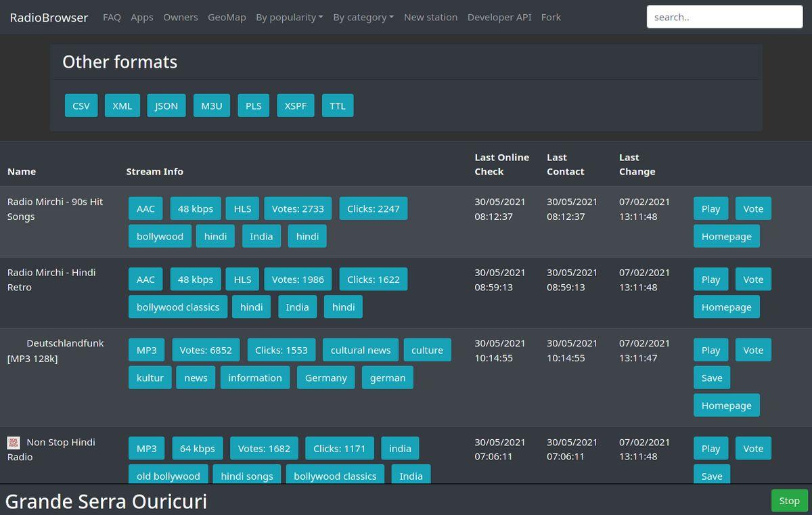This screenshot has height=515, width=812.
Task: Click the bollywood classics tag on Hindi Retro
Action: point(178,307)
